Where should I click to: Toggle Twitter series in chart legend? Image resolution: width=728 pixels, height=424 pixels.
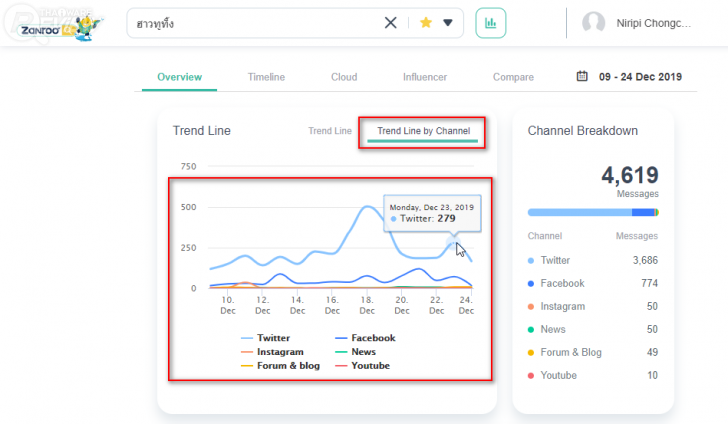pos(272,338)
